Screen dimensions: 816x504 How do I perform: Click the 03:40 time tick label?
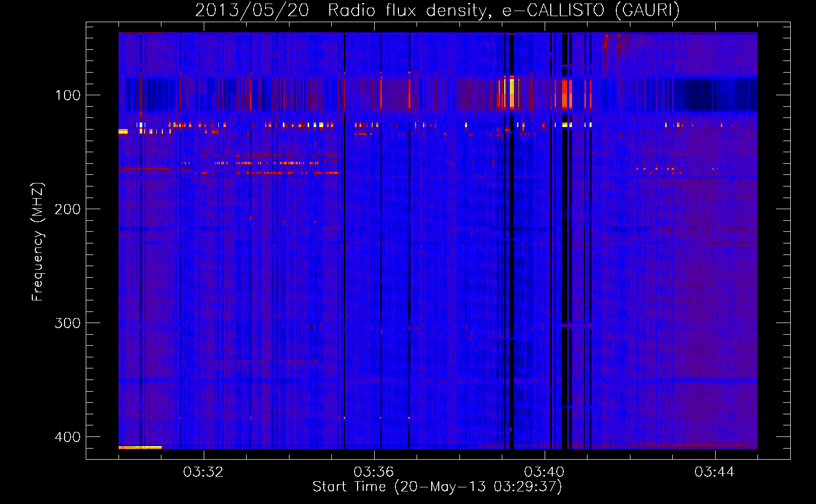pyautogui.click(x=544, y=472)
